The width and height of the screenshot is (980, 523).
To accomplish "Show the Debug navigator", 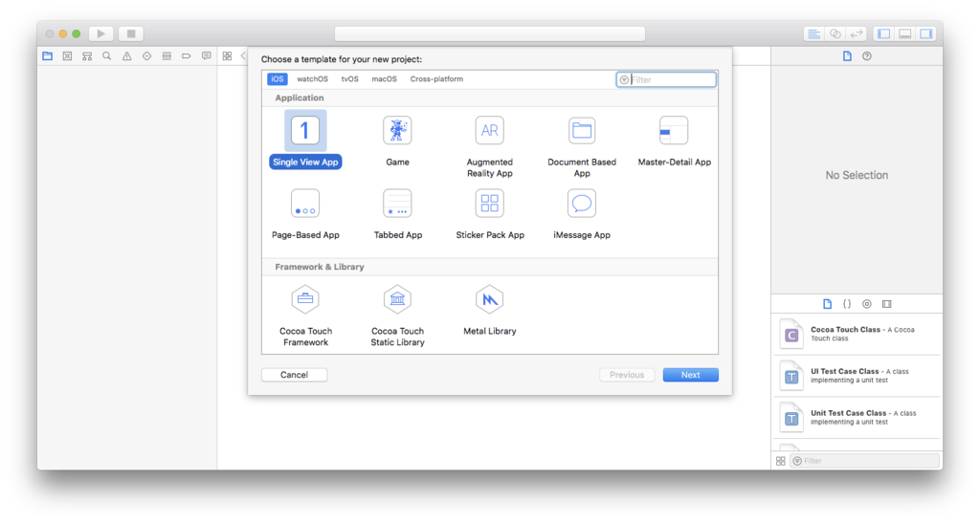I will (x=167, y=56).
